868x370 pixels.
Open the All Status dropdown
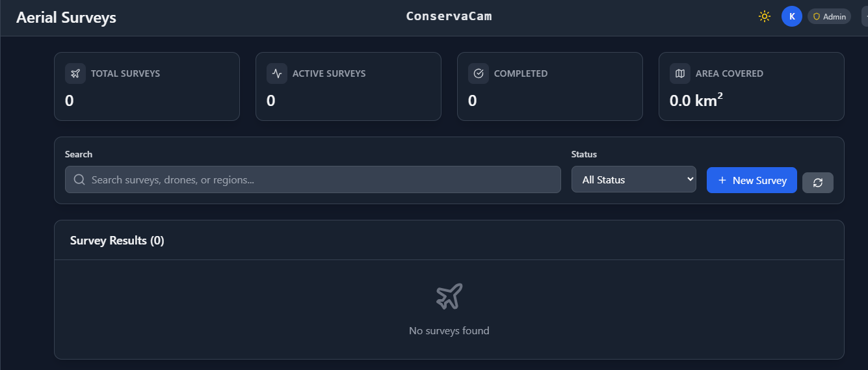pos(634,179)
